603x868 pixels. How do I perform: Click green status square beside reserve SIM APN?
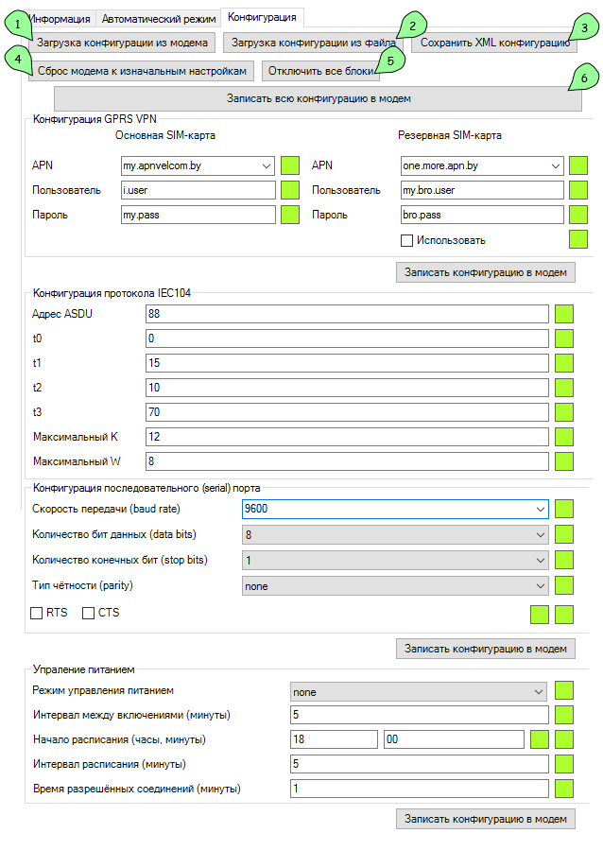click(x=578, y=165)
